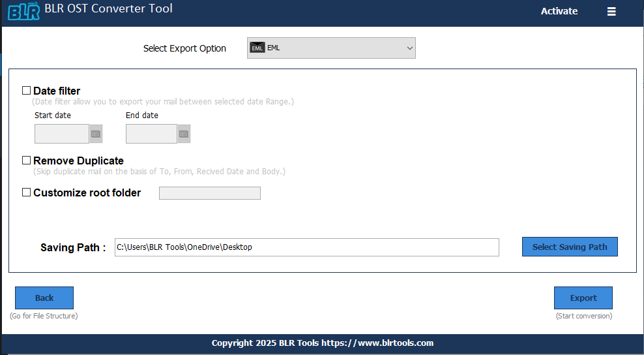The width and height of the screenshot is (644, 355).
Task: Open the hamburger menu icon
Action: 611,12
